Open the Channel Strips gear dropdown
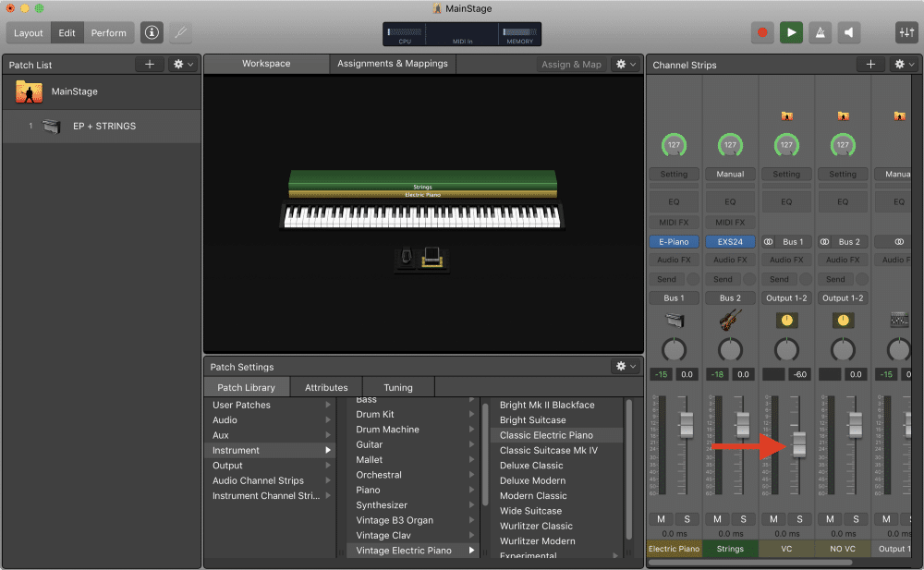This screenshot has height=570, width=924. tap(904, 65)
